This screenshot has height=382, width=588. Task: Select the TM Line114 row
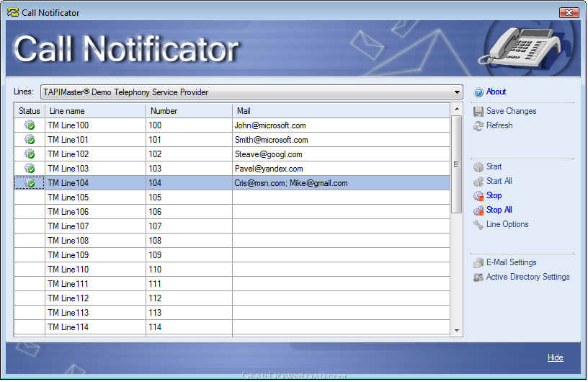pos(232,327)
